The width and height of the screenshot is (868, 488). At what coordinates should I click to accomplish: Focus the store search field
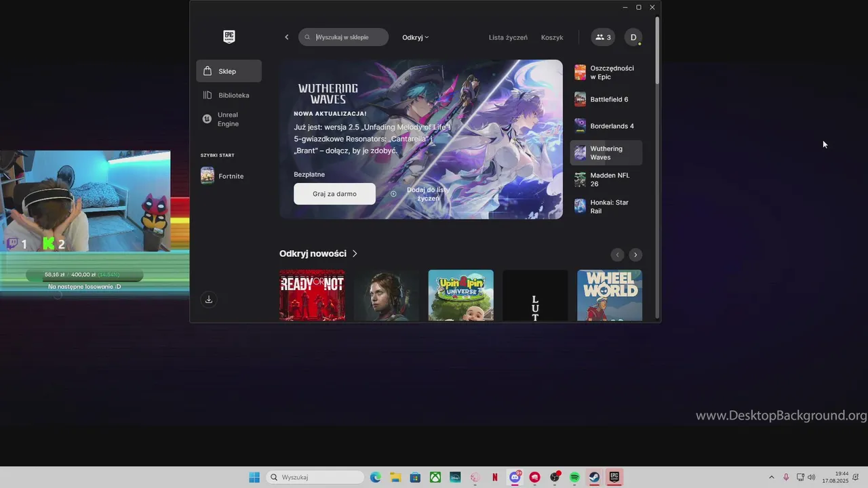point(344,37)
